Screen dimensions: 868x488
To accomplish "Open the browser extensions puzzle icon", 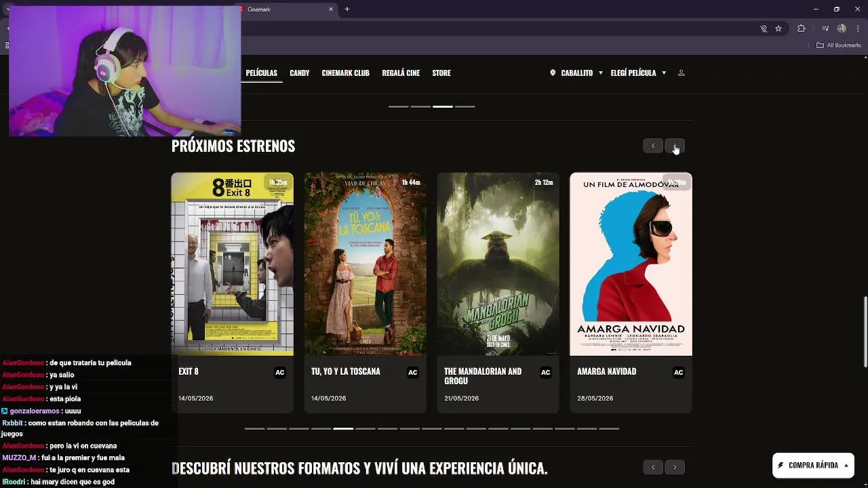I will click(802, 28).
